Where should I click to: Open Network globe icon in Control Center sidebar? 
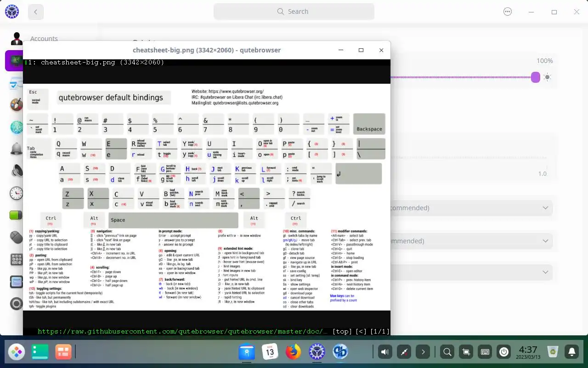coord(16,127)
